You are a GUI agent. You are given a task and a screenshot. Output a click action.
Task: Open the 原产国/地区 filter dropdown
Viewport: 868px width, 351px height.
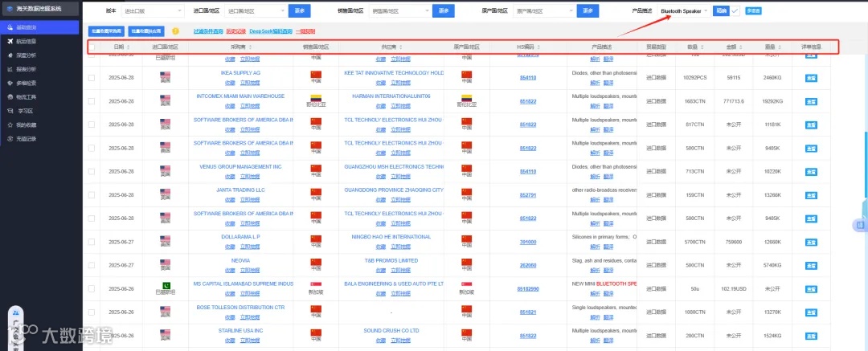tap(544, 10)
